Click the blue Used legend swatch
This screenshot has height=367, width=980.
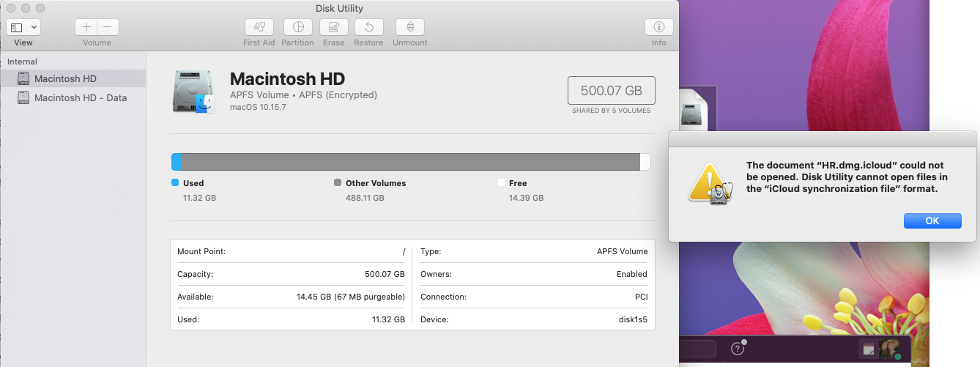point(175,183)
